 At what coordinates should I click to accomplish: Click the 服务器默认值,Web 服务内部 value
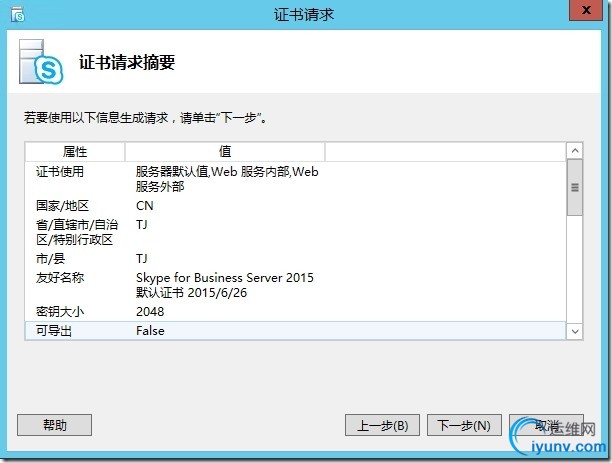click(x=227, y=179)
